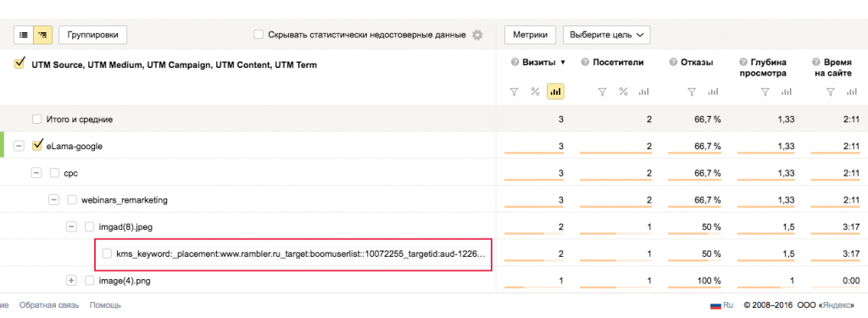868x318 pixels.
Task: Click the 3:17 time value for kms_keyword row
Action: 852,254
